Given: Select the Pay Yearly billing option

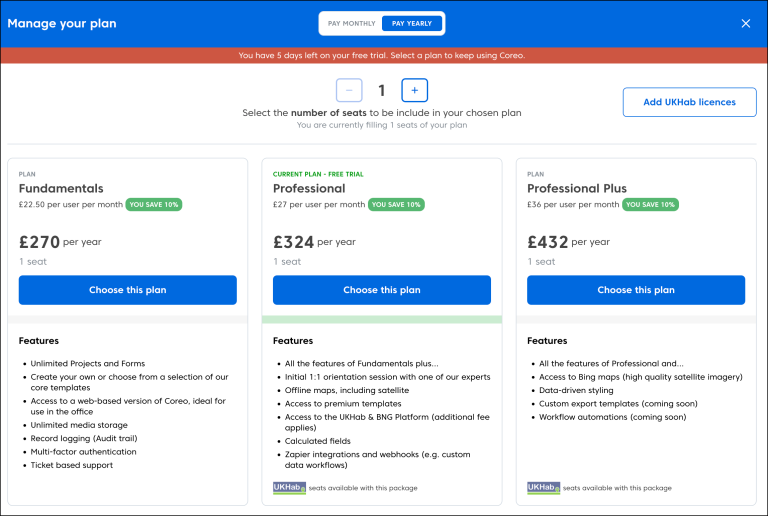Looking at the screenshot, I should 412,23.
